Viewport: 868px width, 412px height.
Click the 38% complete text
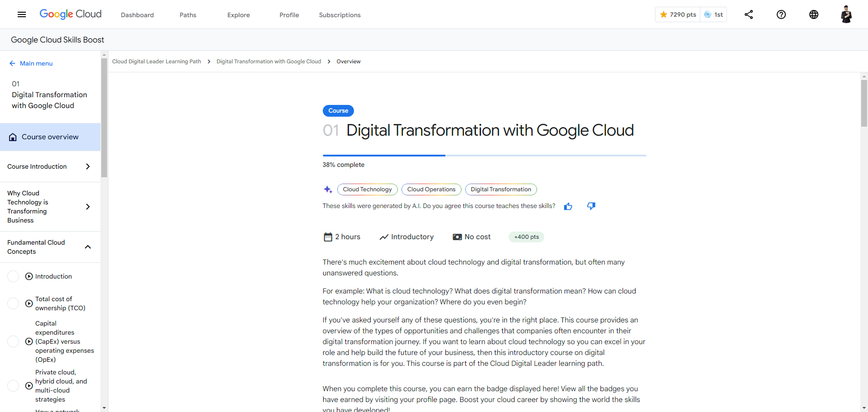(343, 165)
